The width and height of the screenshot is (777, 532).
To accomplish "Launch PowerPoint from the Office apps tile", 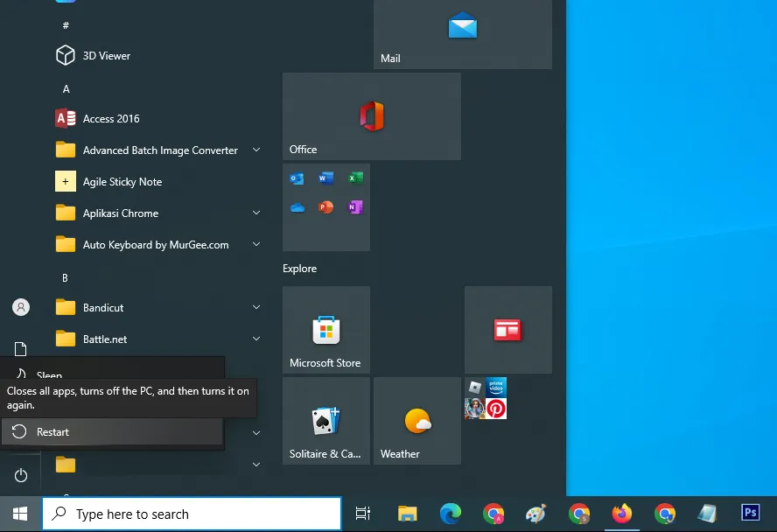I will point(325,207).
